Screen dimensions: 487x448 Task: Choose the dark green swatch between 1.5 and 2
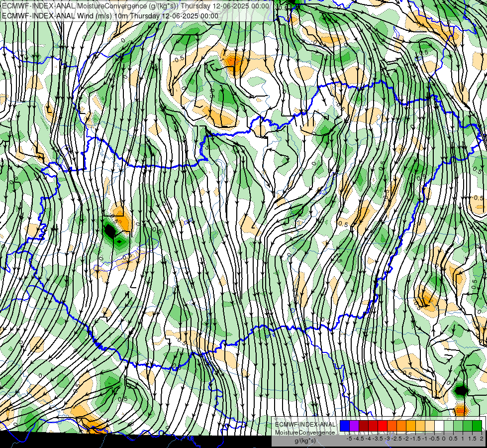(477, 426)
